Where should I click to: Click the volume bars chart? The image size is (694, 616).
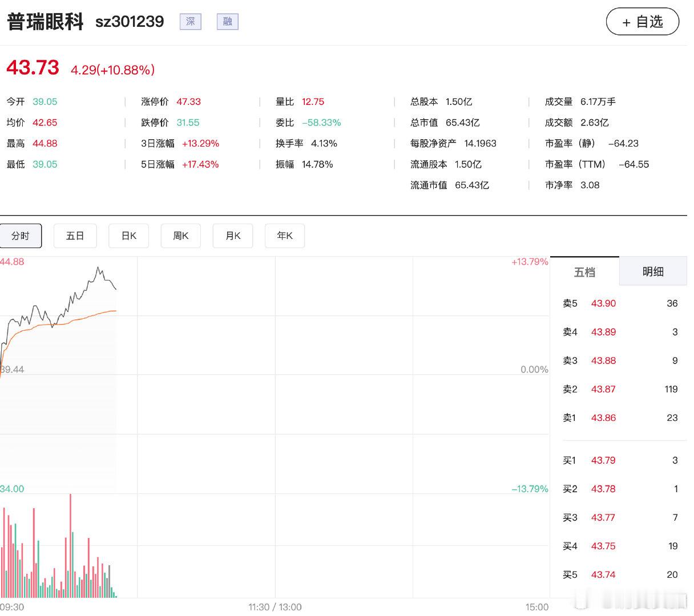pos(274,545)
